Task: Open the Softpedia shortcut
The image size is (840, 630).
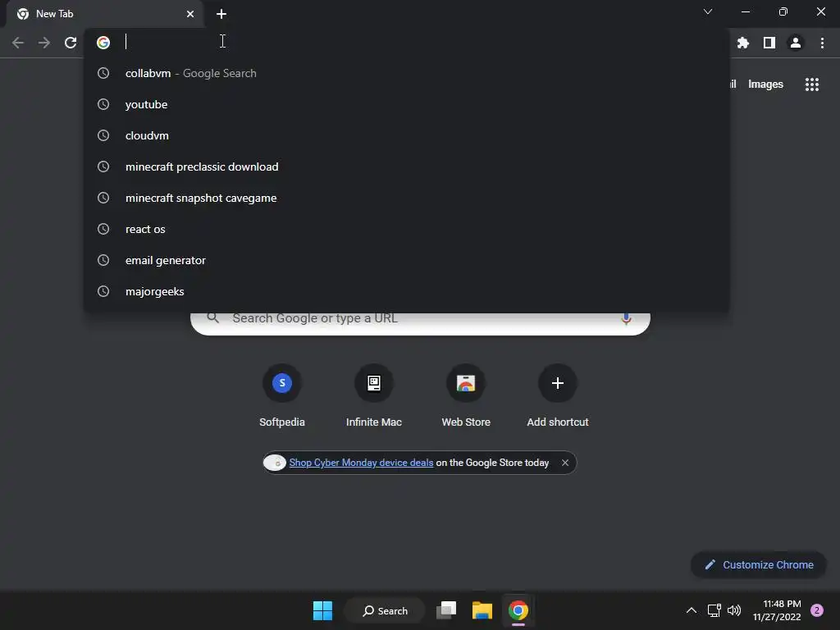Action: tap(282, 395)
